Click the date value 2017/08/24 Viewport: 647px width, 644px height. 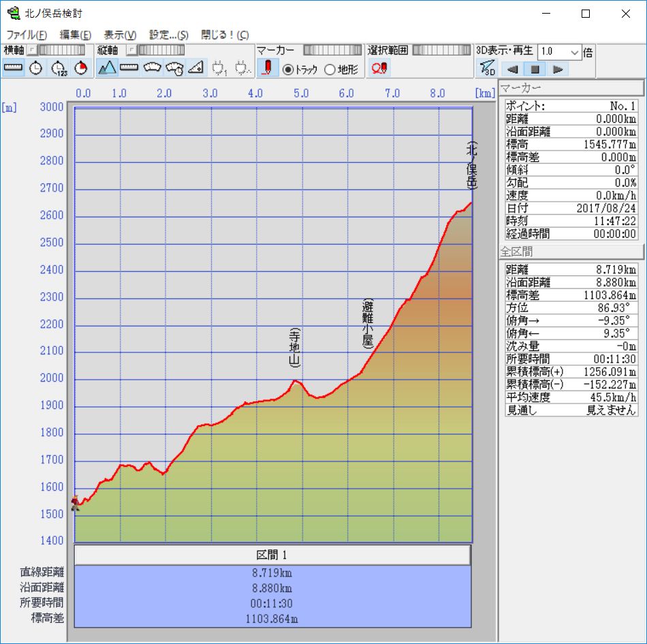(x=606, y=208)
